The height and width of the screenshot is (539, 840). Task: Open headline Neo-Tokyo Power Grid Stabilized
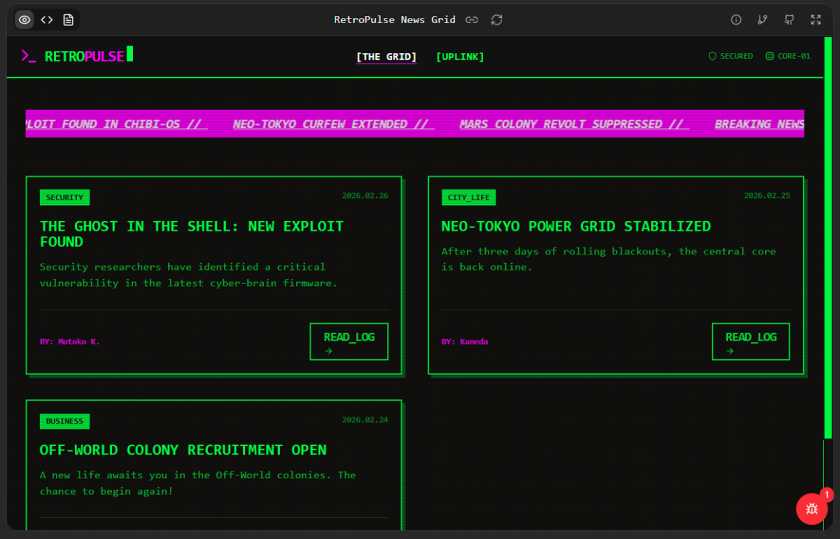coord(576,226)
